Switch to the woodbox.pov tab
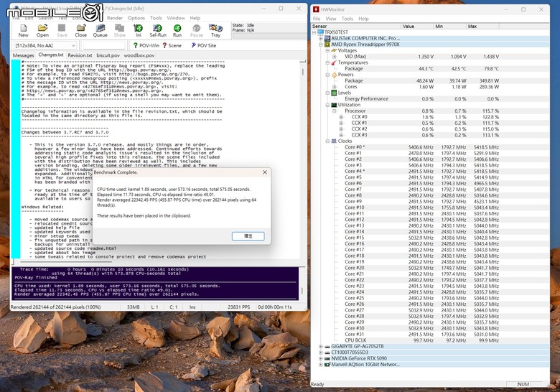The image size is (560, 392). click(x=139, y=55)
